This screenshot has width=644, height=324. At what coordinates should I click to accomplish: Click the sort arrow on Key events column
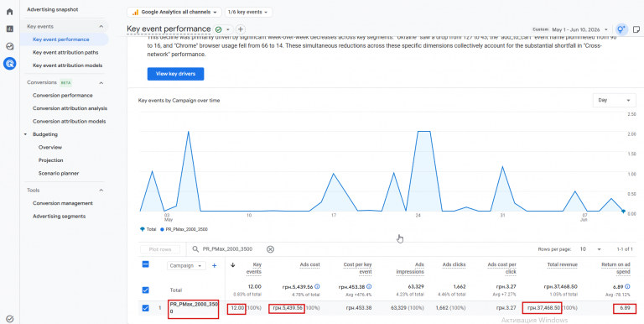click(x=233, y=265)
